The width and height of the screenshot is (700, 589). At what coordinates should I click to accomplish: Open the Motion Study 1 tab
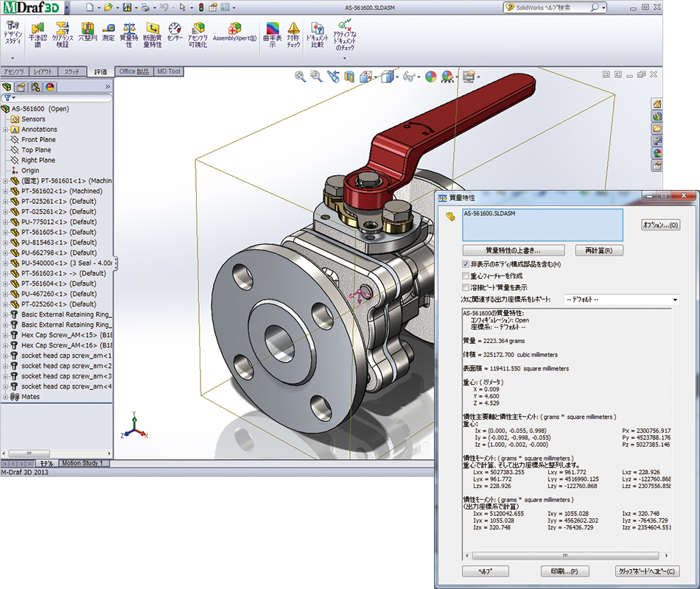tap(84, 463)
